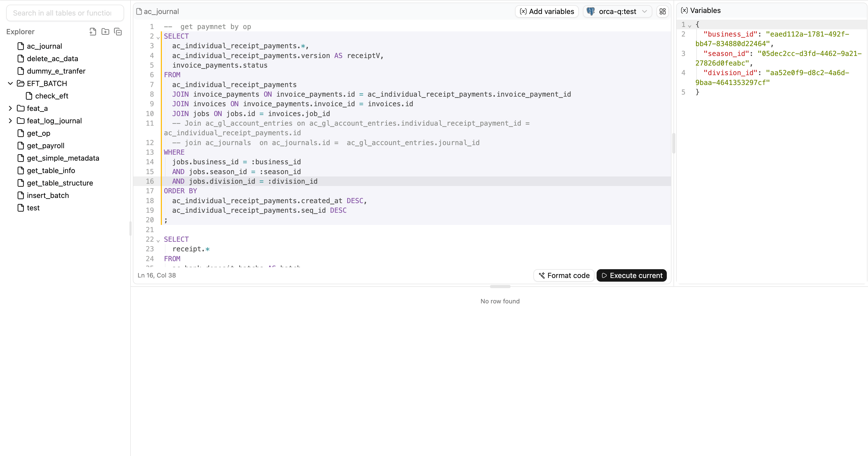Screen dimensions: 868x456
Task: Expand the feat_a folder
Action: [10, 108]
